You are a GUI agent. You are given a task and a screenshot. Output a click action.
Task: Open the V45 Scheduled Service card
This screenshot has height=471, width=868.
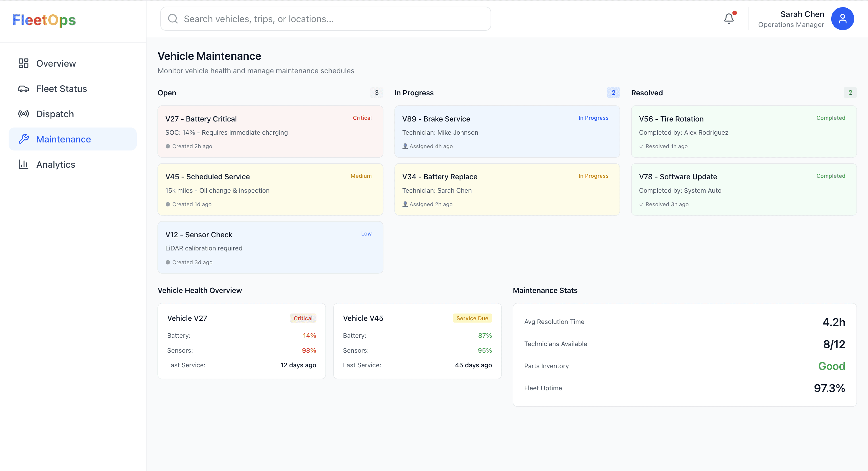(x=270, y=189)
